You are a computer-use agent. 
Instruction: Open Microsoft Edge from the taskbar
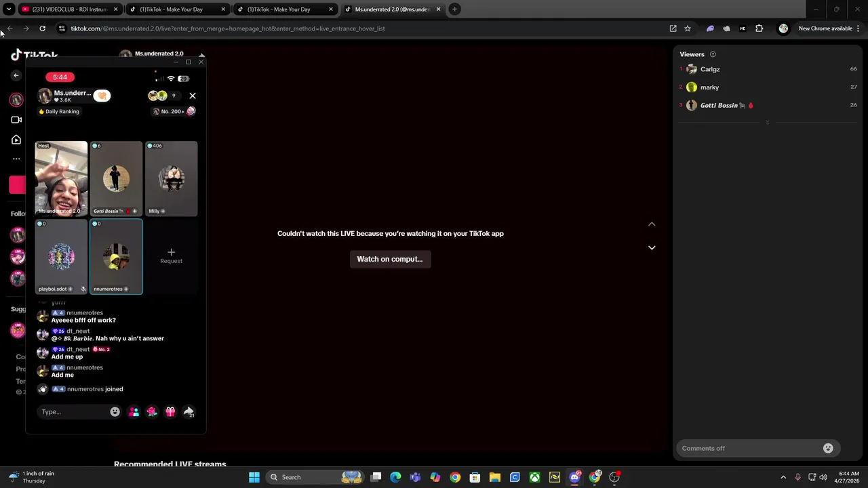(x=395, y=477)
